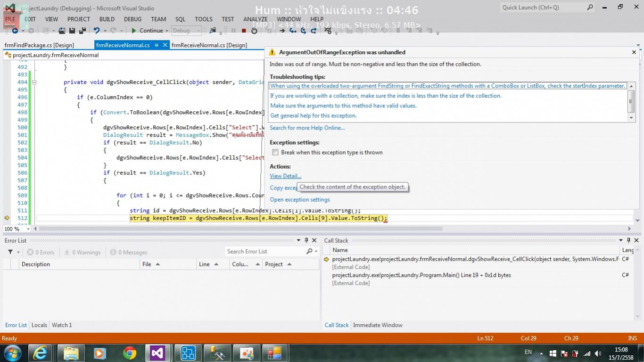This screenshot has width=644, height=362.
Task: Open Google Chrome from the taskbar
Action: [x=130, y=353]
